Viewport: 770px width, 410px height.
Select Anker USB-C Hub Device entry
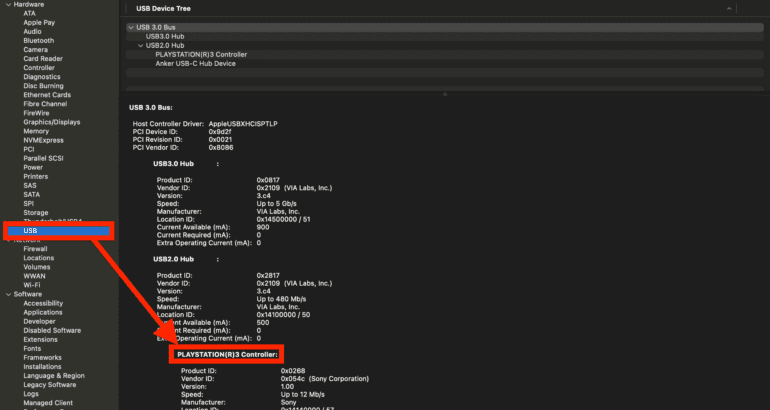tap(195, 63)
